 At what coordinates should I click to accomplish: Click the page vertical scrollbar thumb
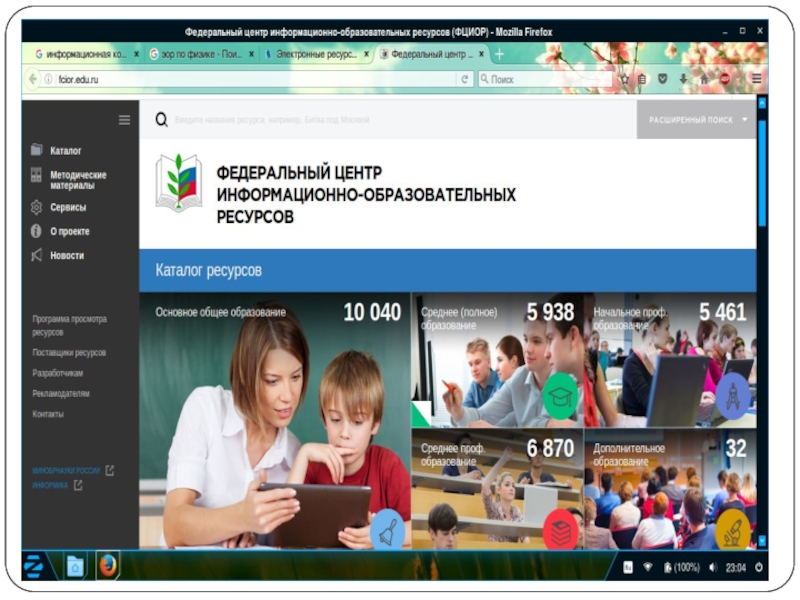click(762, 173)
